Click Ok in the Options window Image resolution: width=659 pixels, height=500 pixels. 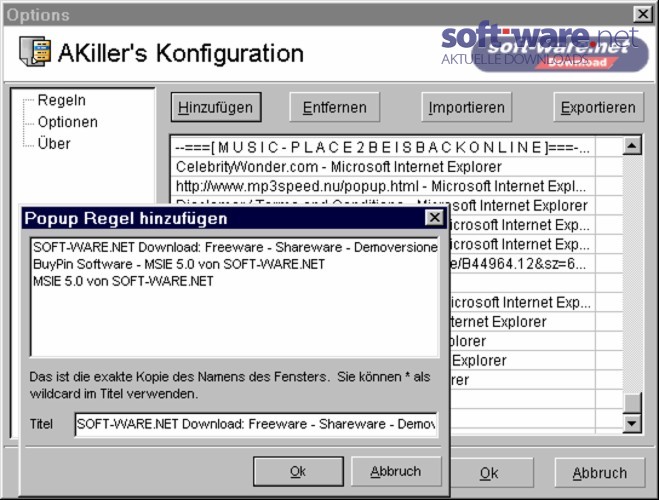click(x=490, y=473)
